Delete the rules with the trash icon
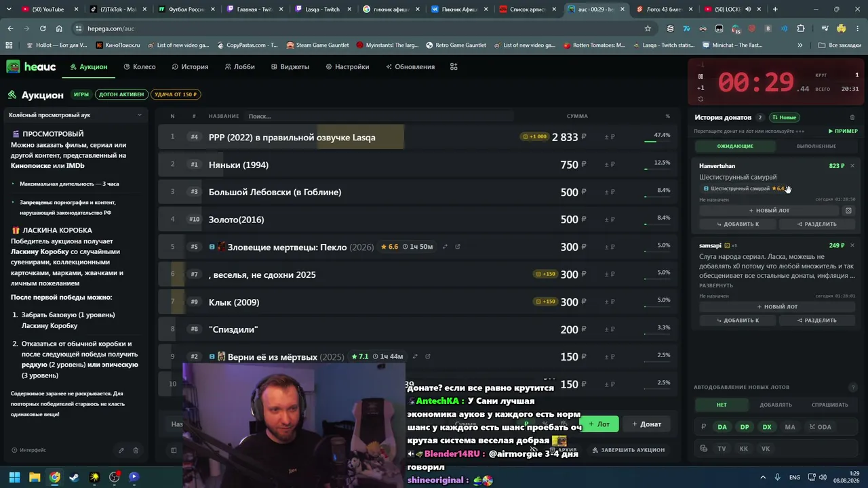The width and height of the screenshot is (868, 488). click(x=136, y=450)
